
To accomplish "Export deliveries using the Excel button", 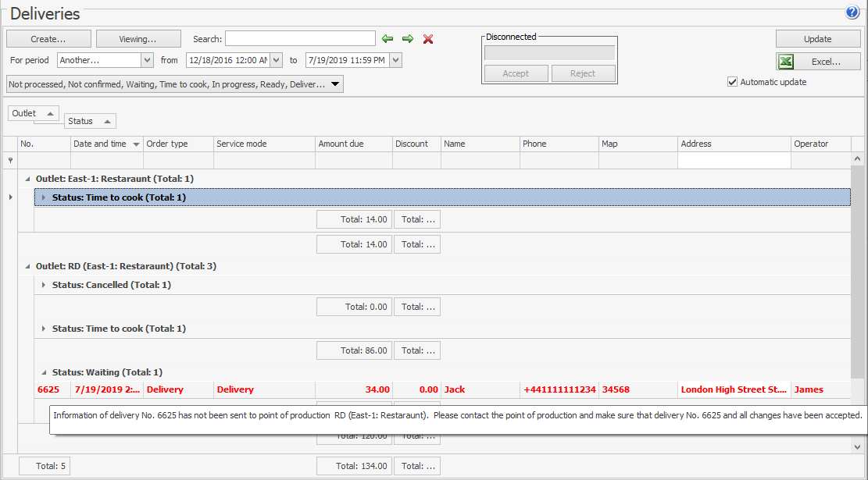I will [818, 62].
